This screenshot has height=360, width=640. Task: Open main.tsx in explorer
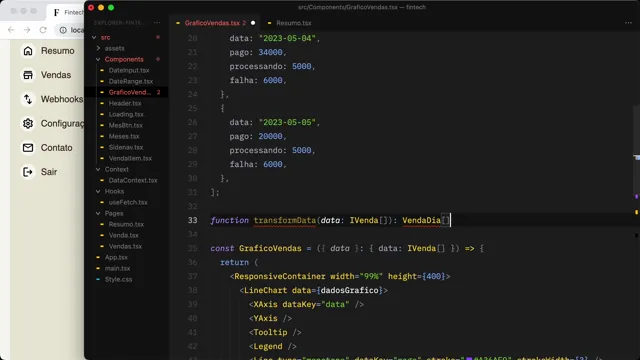point(117,269)
